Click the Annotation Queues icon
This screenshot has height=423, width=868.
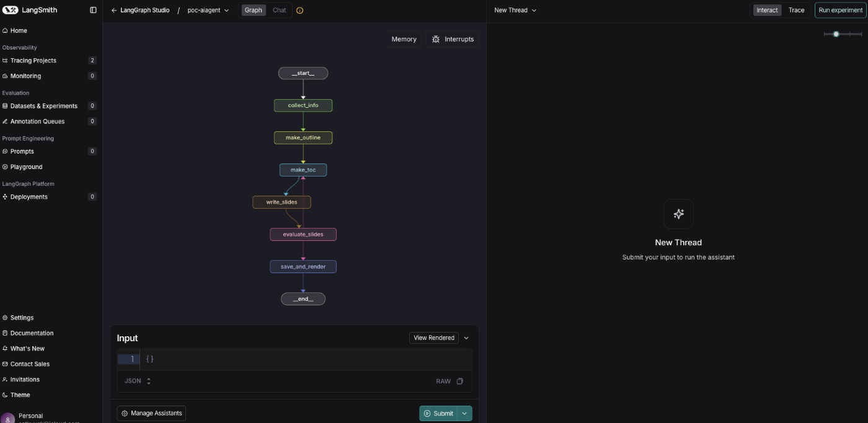tap(5, 121)
